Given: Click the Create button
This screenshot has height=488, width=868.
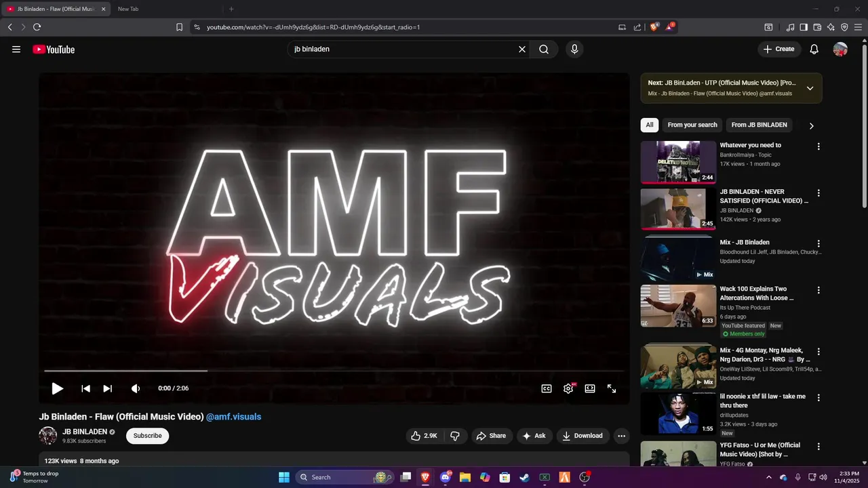Looking at the screenshot, I should point(779,49).
